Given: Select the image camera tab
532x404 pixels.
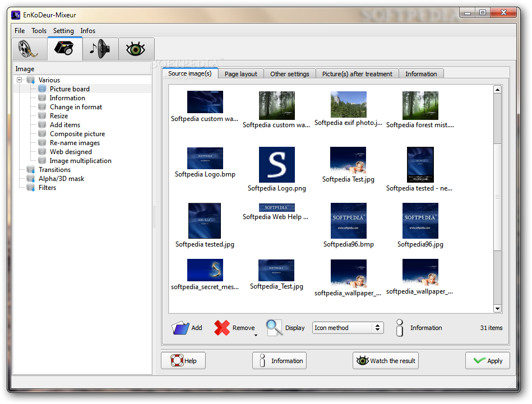Looking at the screenshot, I should pyautogui.click(x=65, y=49).
